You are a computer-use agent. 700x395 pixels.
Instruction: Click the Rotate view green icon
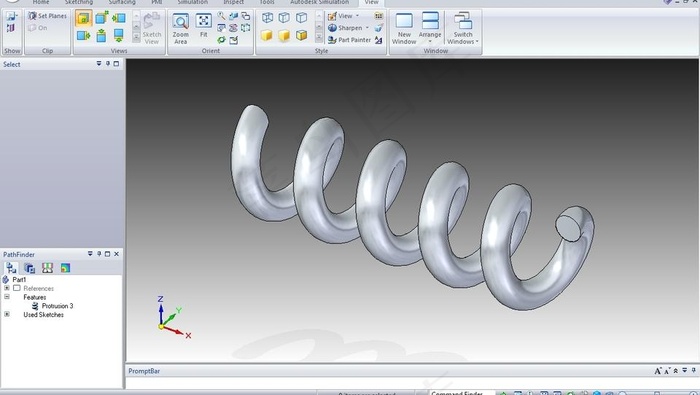[221, 40]
